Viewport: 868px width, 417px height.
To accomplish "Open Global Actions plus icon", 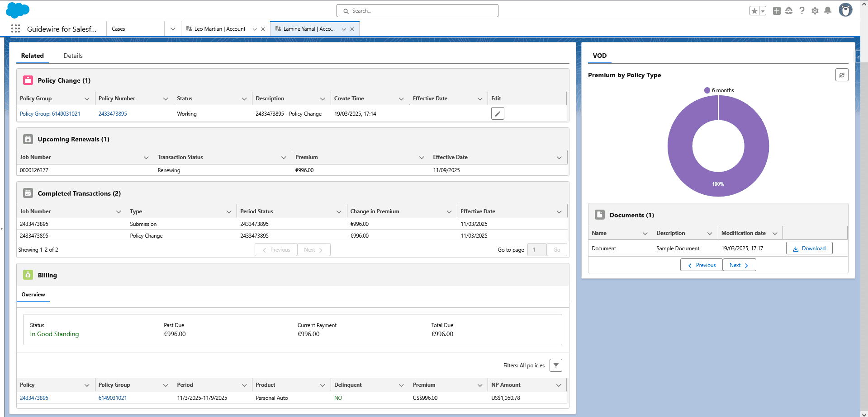I will pos(777,11).
